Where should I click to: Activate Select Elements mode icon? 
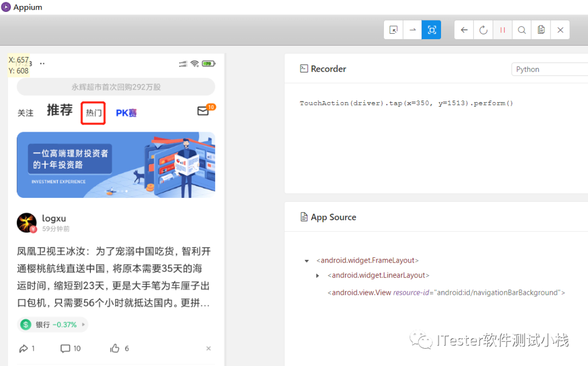[394, 30]
